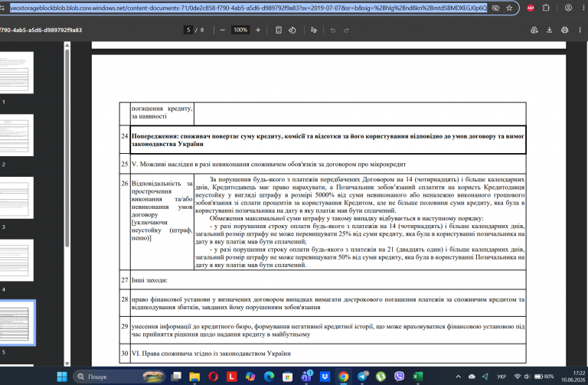Open Dropbox from the taskbar
Viewport: 588px width, 385px height.
coord(325,377)
